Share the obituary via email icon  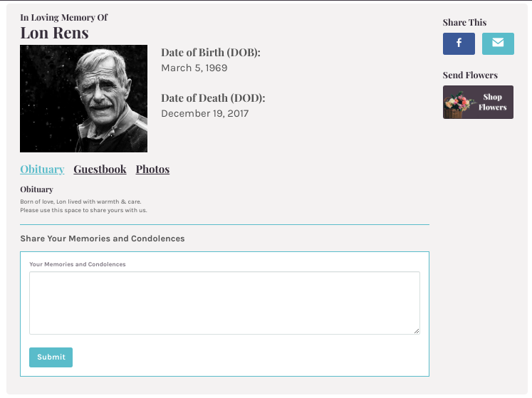coord(498,43)
